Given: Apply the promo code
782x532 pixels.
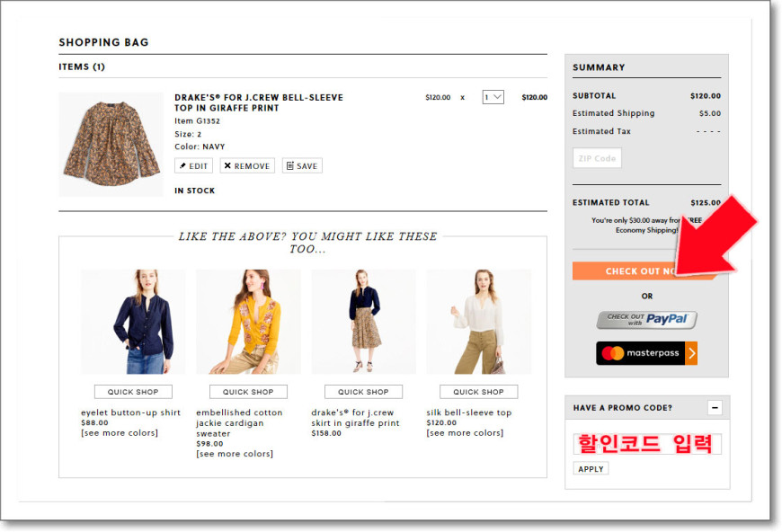Looking at the screenshot, I should 591,469.
